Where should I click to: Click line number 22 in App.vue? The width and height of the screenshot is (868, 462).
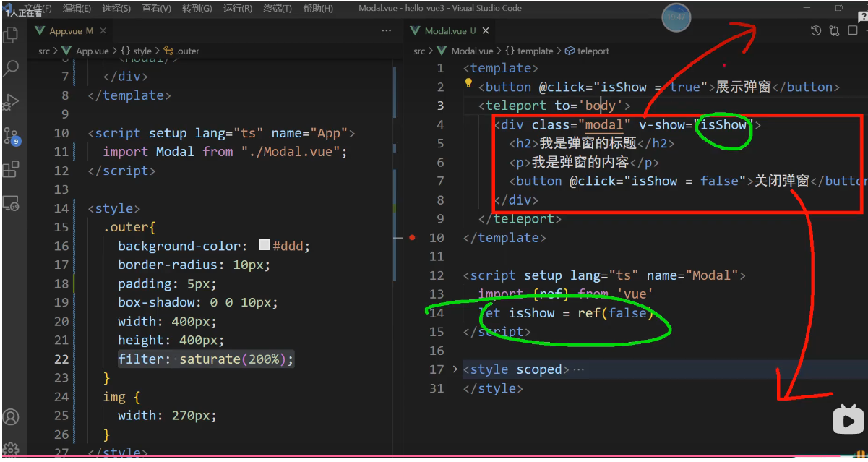61,359
